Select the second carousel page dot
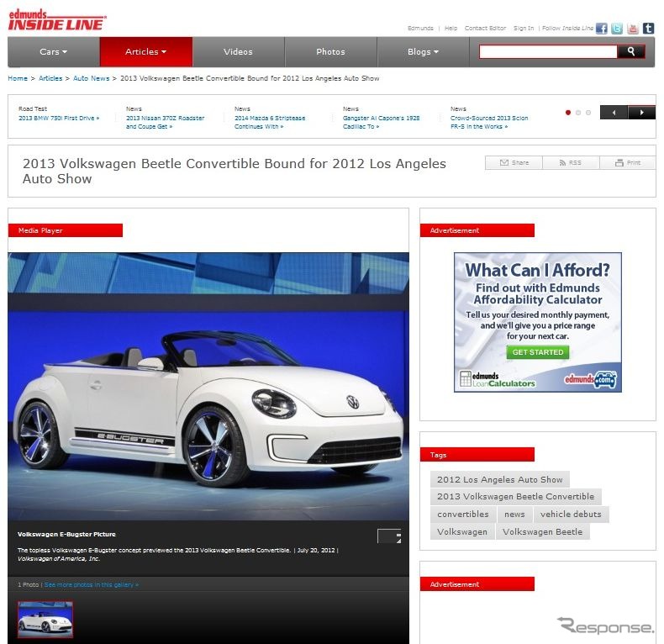This screenshot has width=664, height=644. [x=578, y=113]
